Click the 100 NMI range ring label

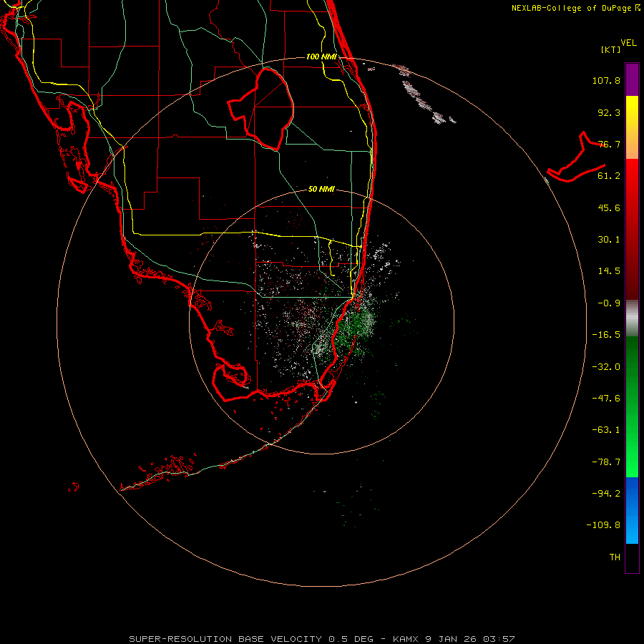tap(321, 57)
